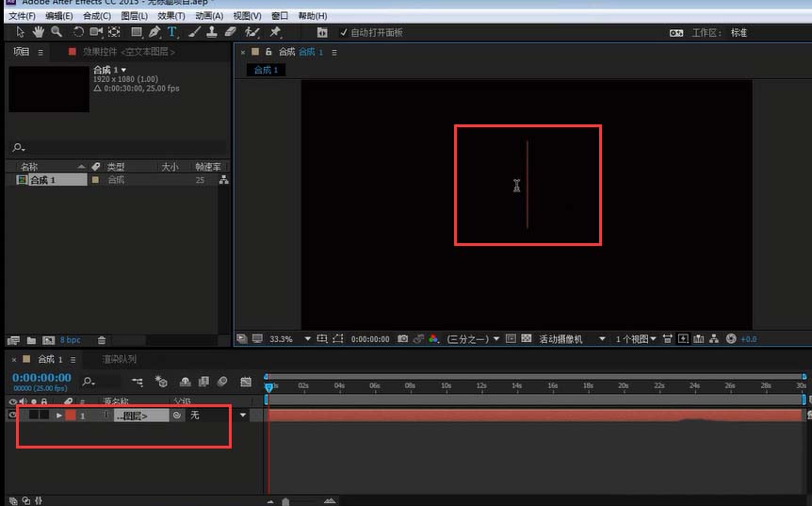Take snapshot with camera icon in viewer

(x=402, y=339)
